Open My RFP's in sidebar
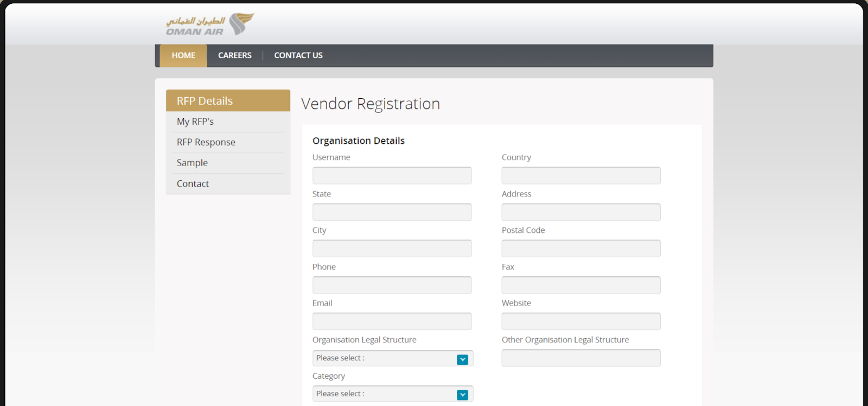Image resolution: width=868 pixels, height=406 pixels. (x=195, y=122)
